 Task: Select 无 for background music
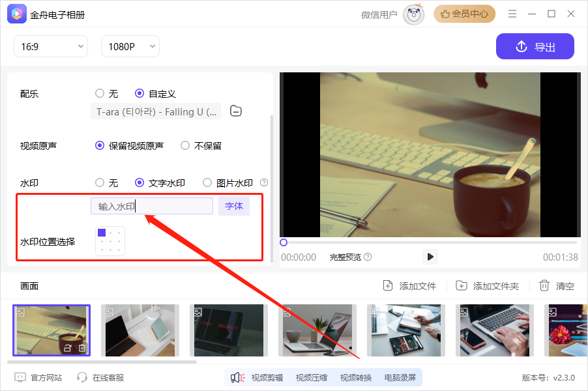pos(106,93)
